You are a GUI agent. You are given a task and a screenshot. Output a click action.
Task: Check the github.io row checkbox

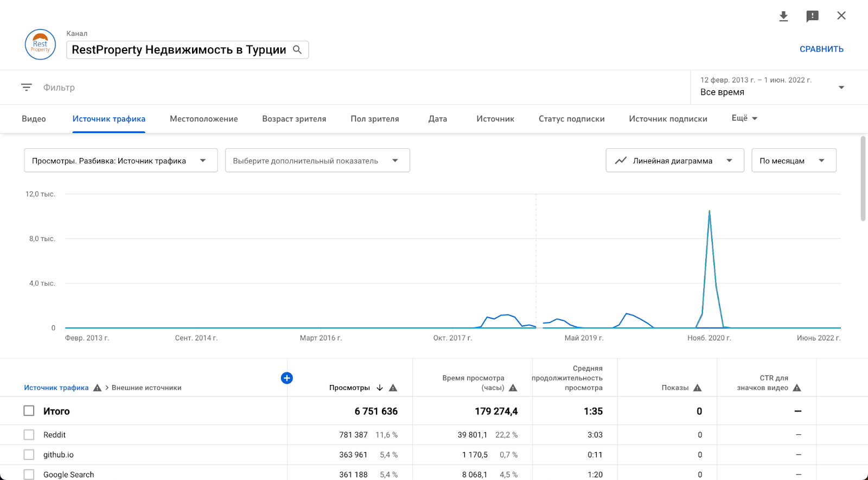point(29,454)
